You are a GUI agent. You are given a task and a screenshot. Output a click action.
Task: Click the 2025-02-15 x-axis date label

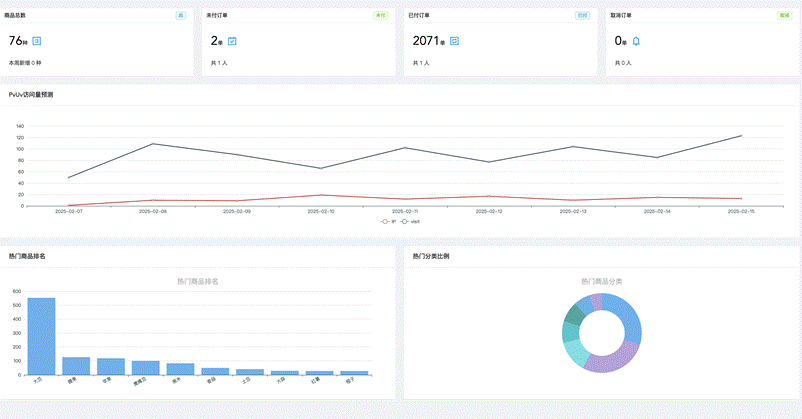(x=741, y=211)
